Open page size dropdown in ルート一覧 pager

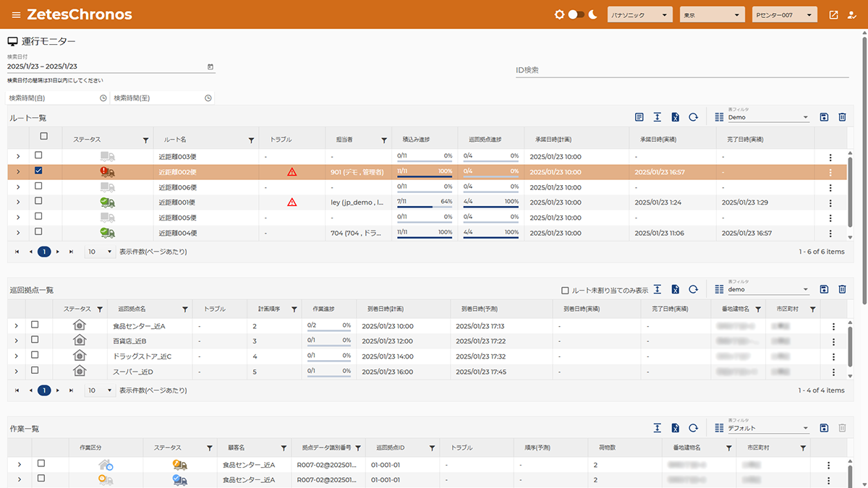point(101,252)
